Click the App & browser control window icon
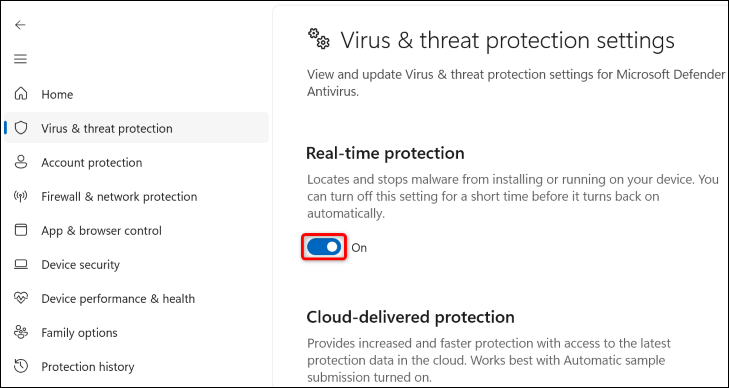Image resolution: width=729 pixels, height=388 pixels. point(21,230)
